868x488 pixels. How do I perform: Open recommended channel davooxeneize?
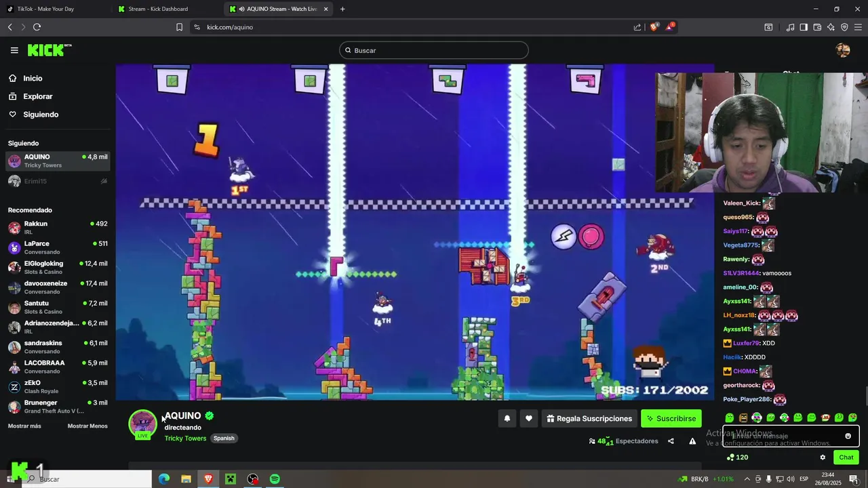pos(58,287)
